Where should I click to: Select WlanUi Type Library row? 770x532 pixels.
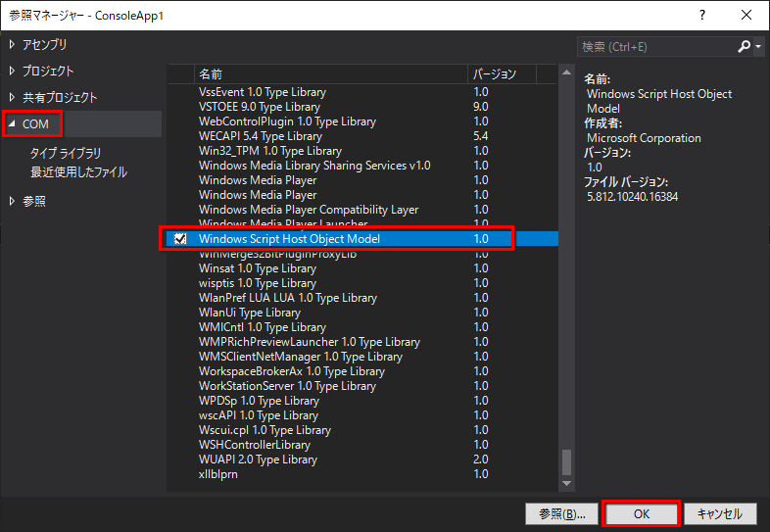click(x=361, y=313)
